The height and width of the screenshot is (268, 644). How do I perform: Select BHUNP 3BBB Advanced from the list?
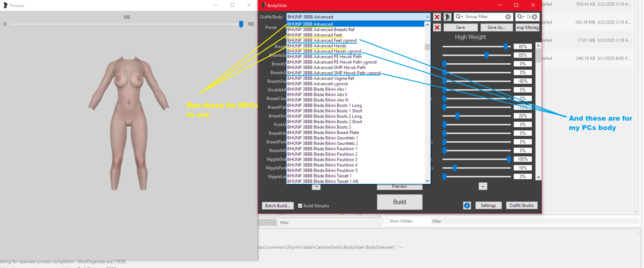[356, 24]
